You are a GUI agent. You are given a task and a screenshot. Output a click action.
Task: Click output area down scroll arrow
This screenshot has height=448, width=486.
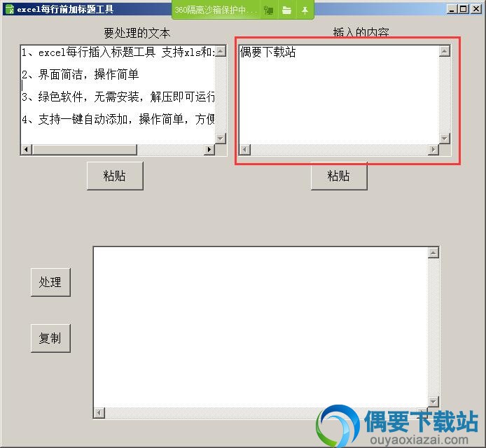click(x=433, y=402)
